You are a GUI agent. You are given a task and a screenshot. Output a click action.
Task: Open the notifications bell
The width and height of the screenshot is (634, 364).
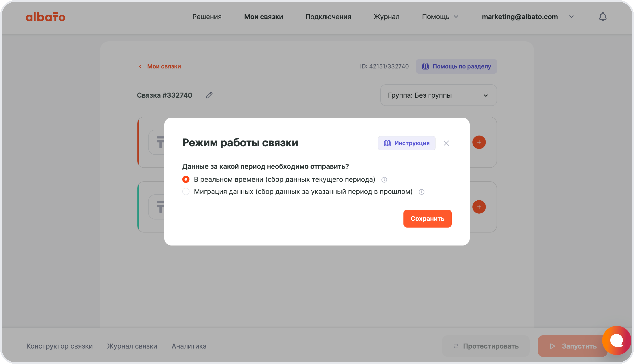(603, 17)
